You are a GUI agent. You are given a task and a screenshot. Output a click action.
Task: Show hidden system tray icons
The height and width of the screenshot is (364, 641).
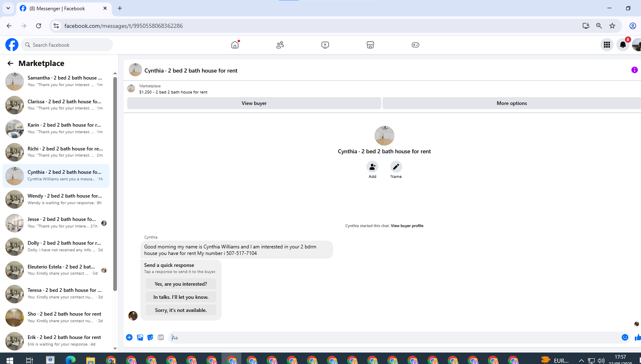point(581,361)
